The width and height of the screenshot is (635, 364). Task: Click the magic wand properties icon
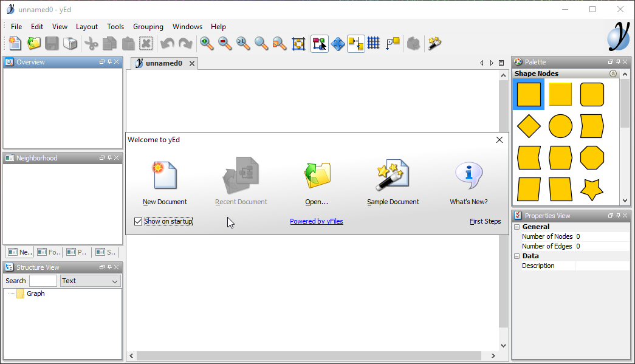pyautogui.click(x=434, y=43)
